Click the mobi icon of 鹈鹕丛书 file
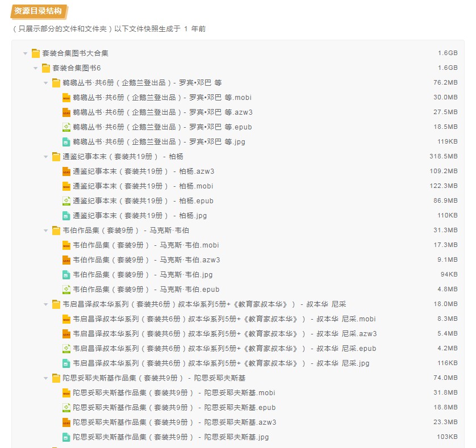This screenshot has width=476, height=448. [66, 98]
